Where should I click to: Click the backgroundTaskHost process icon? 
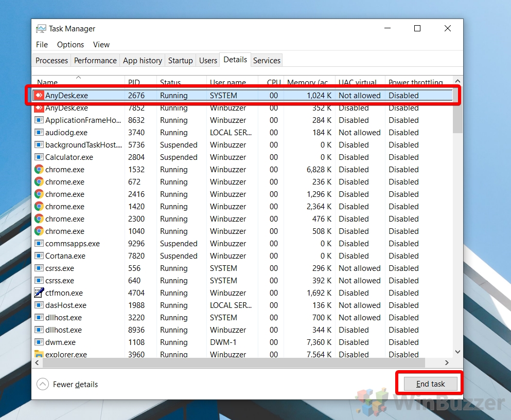coord(39,145)
